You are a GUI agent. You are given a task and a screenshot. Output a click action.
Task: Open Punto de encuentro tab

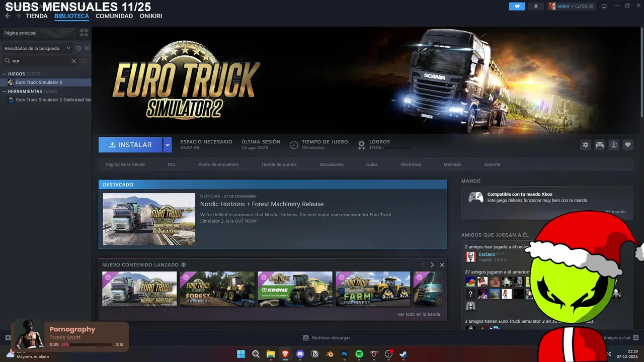[x=218, y=164]
